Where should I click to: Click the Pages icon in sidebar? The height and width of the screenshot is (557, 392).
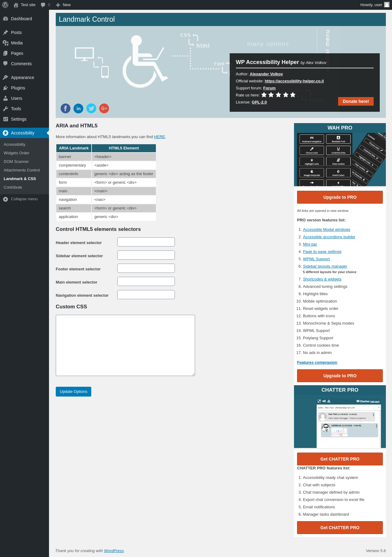6,53
